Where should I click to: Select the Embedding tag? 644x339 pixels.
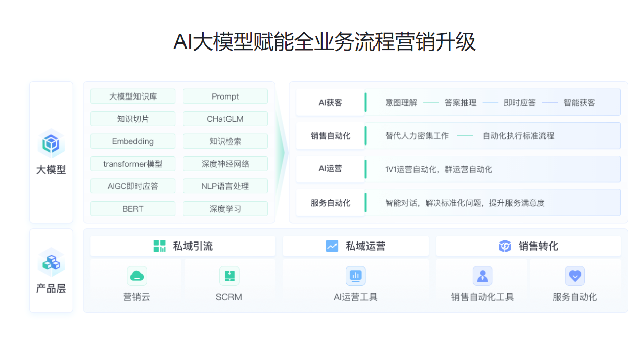coord(133,141)
